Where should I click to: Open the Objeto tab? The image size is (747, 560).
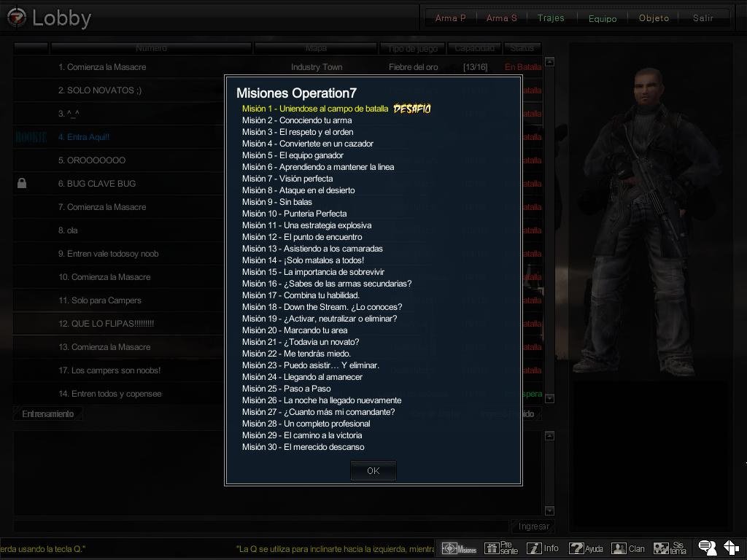(654, 18)
